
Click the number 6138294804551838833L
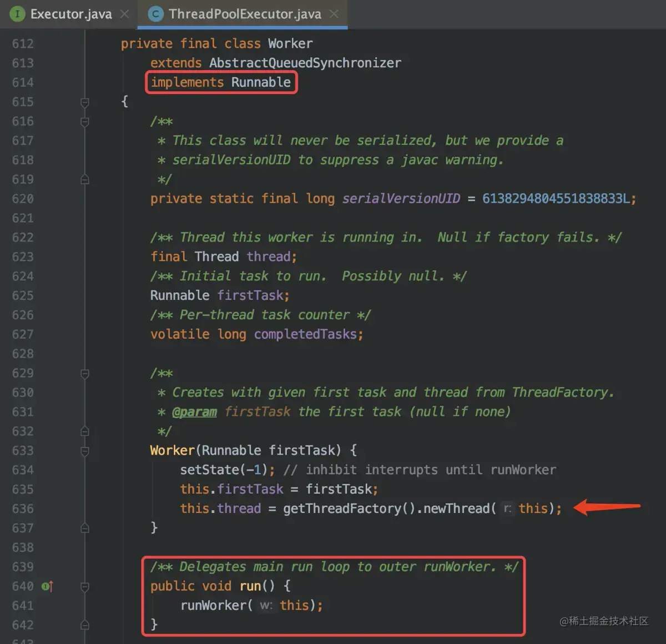pos(556,199)
